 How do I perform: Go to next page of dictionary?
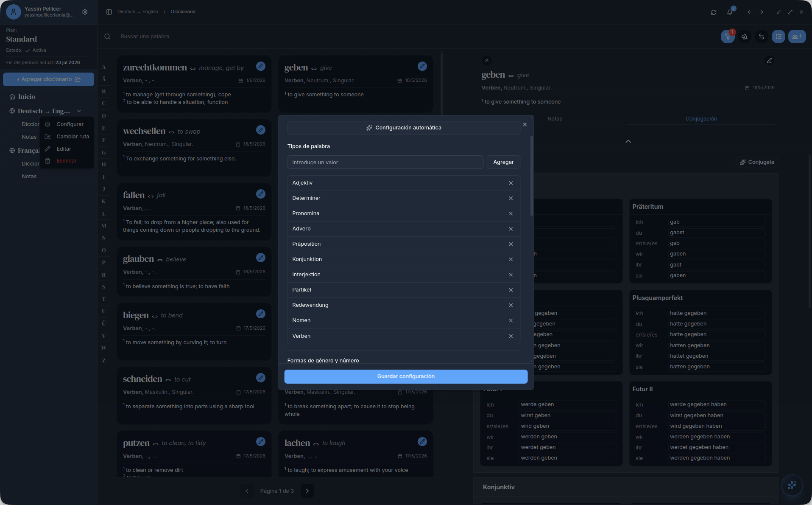307,491
